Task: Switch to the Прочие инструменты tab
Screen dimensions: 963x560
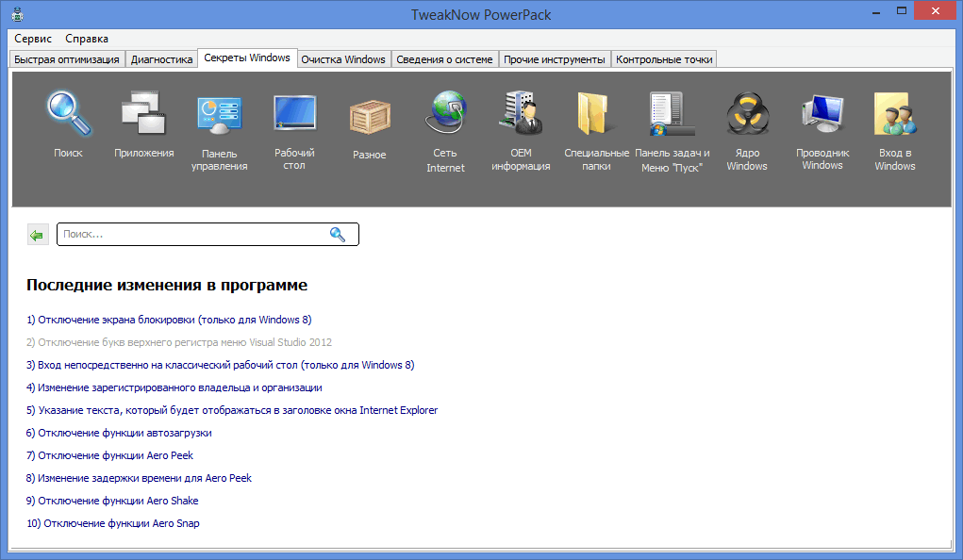Action: point(555,59)
